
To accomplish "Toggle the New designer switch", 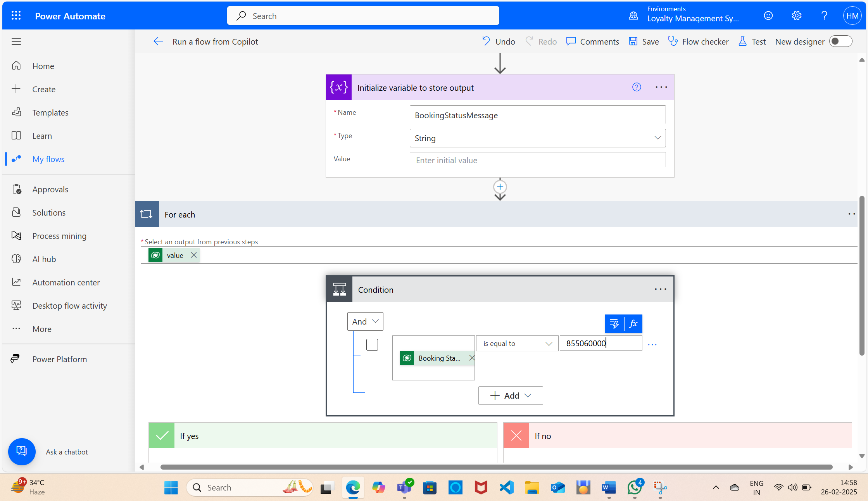I will click(x=840, y=41).
